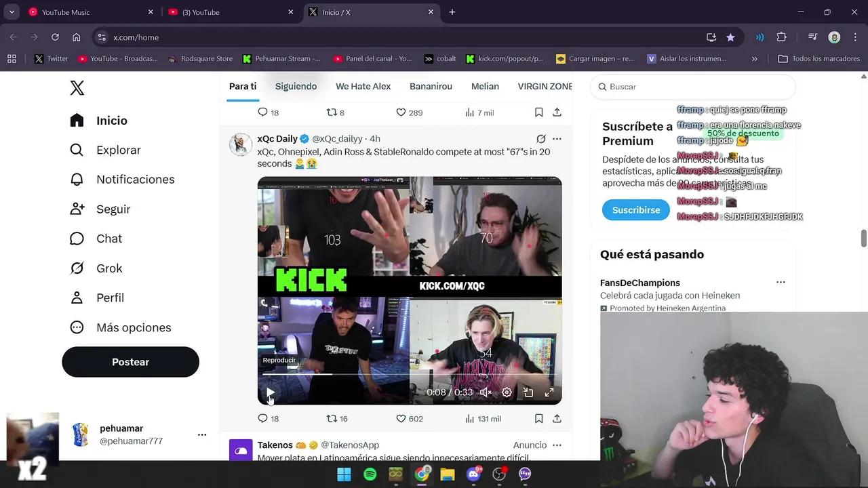Open Discord from taskbar
Image resolution: width=868 pixels, height=488 pixels.
click(x=474, y=474)
